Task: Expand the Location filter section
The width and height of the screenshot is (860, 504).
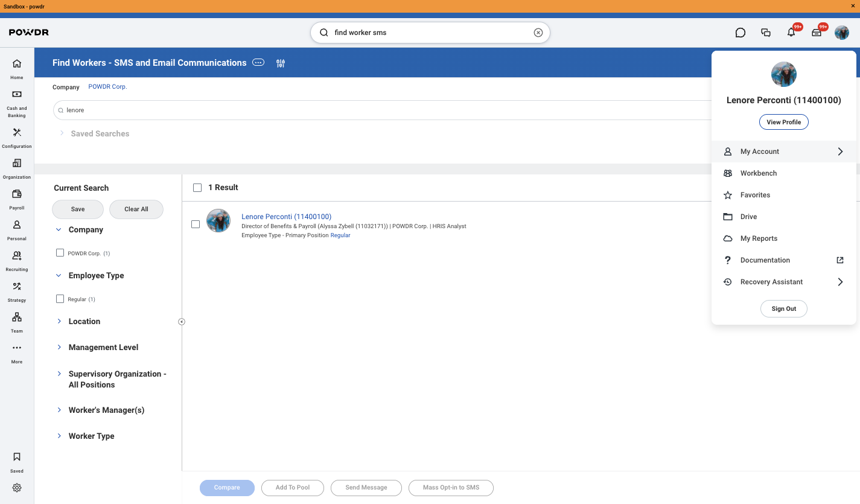Action: point(59,321)
